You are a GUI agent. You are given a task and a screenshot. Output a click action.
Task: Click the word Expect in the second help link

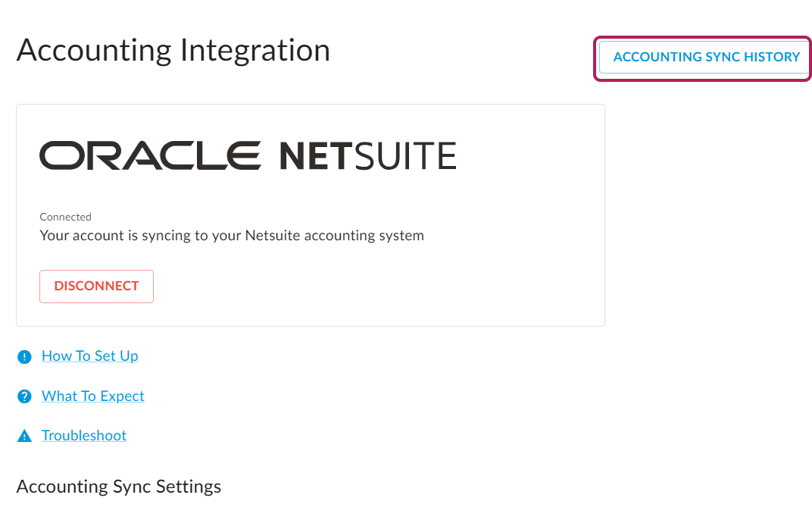coord(123,396)
